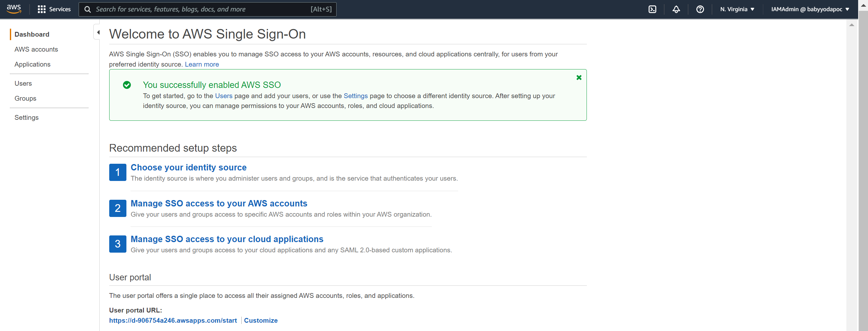Focus the services search field
The width and height of the screenshot is (868, 331).
pos(207,9)
